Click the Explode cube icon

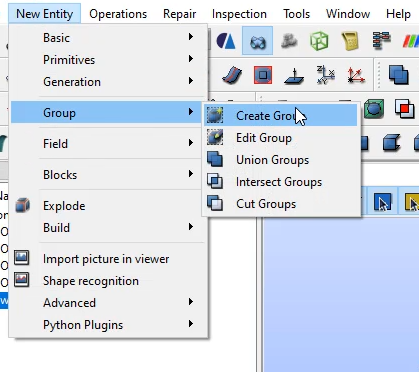point(22,205)
